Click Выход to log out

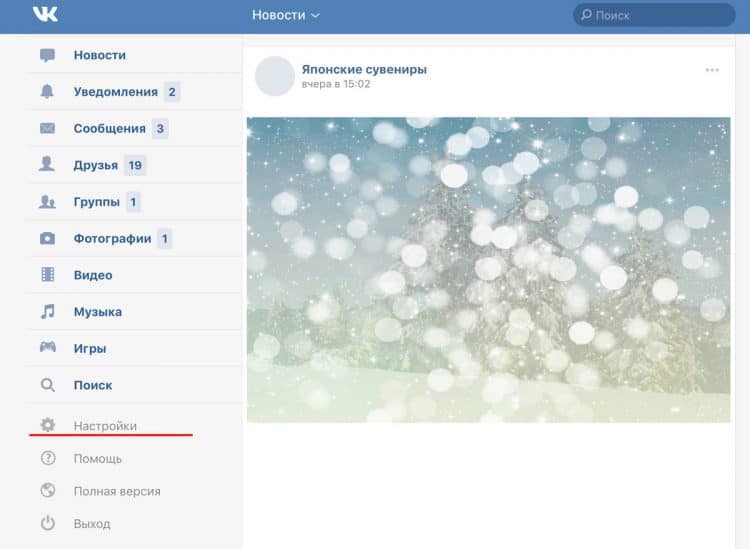point(92,524)
